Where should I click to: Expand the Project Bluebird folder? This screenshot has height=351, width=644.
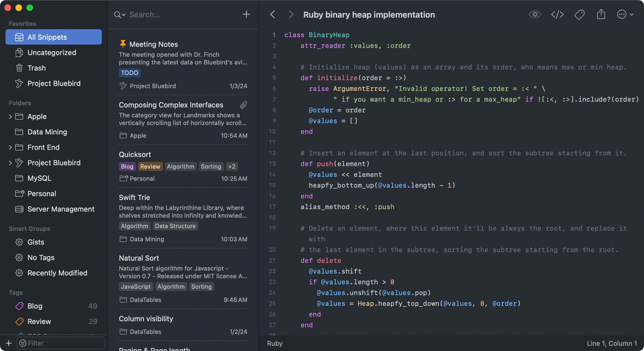tap(10, 162)
